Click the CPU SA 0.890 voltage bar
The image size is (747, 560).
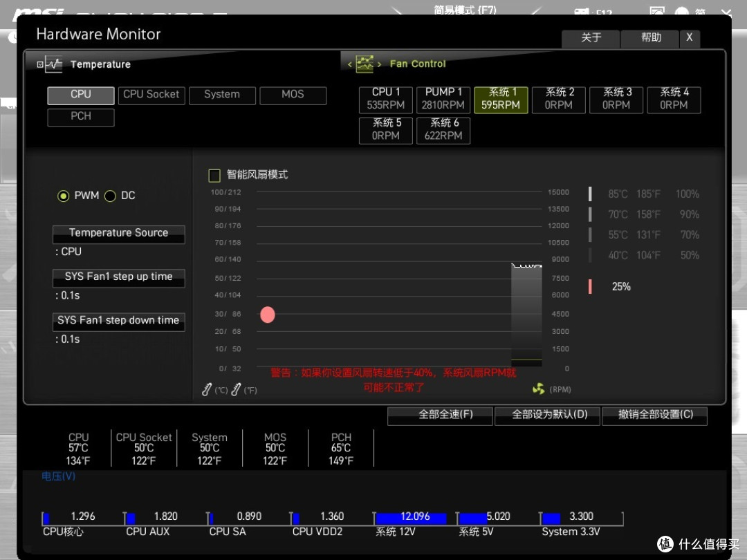pos(249,518)
